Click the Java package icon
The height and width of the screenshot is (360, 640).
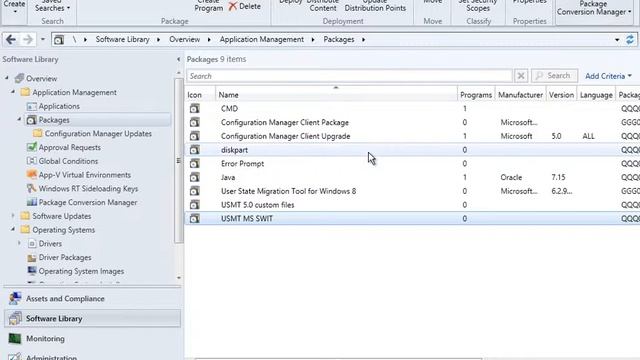(195, 177)
